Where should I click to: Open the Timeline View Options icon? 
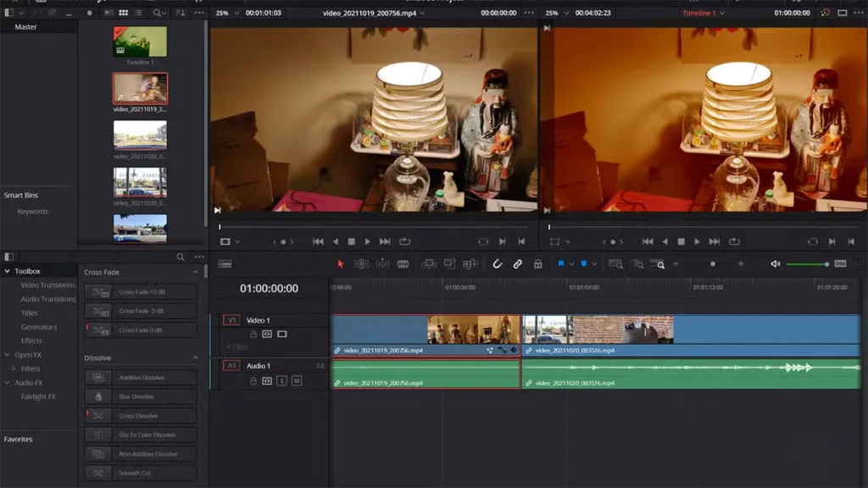pyautogui.click(x=225, y=264)
